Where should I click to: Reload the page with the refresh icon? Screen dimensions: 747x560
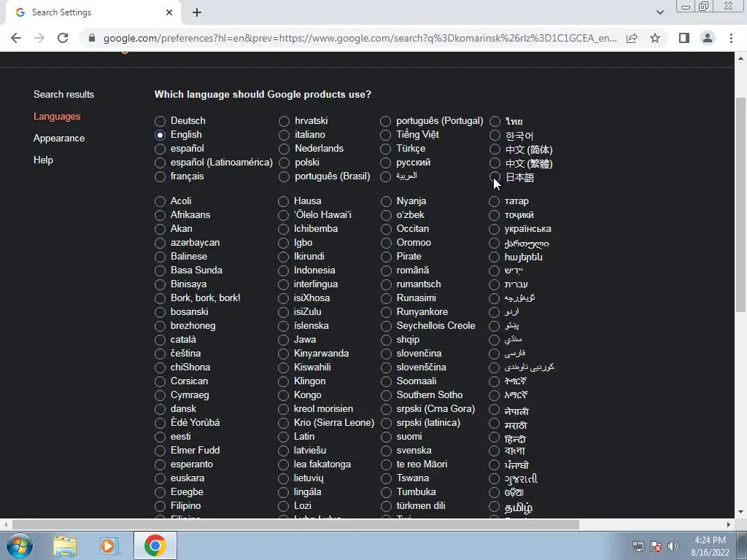pos(63,38)
